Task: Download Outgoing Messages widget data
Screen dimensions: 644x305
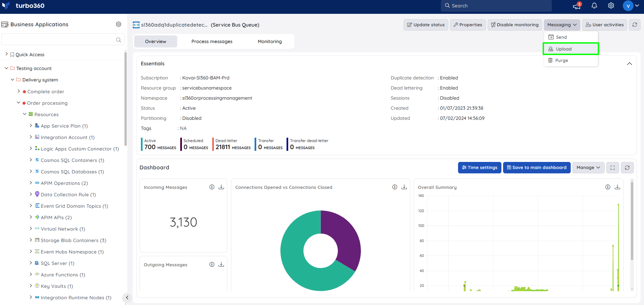Action: (x=221, y=264)
